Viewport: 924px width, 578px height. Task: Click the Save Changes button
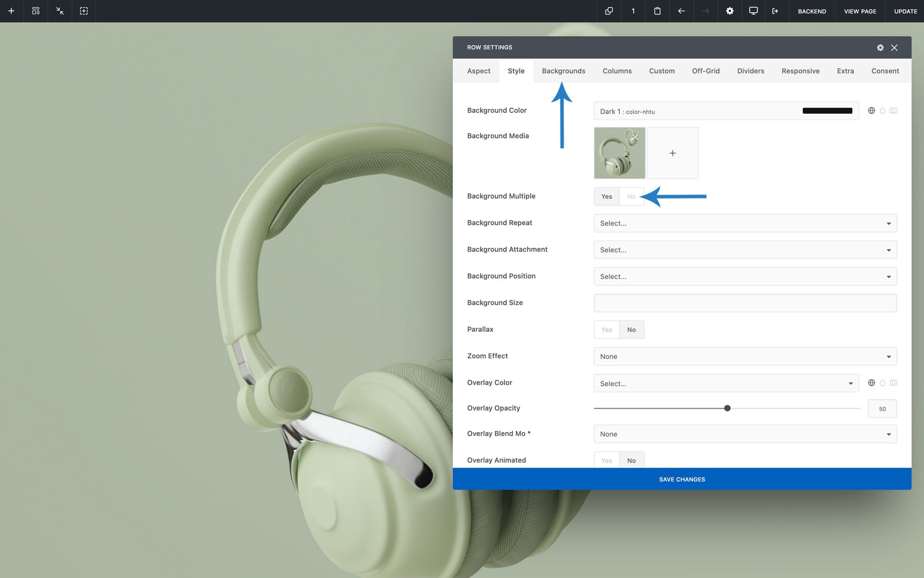point(681,479)
